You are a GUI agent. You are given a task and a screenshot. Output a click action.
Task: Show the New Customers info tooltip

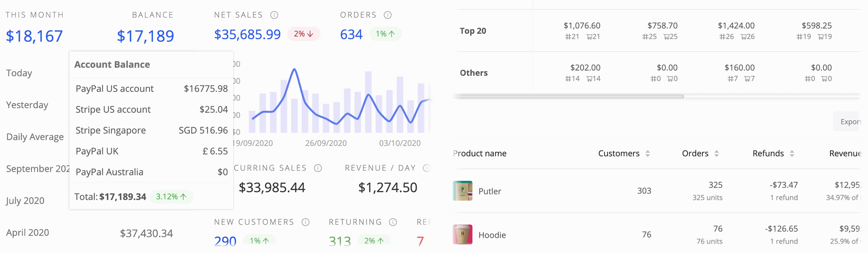point(306,222)
